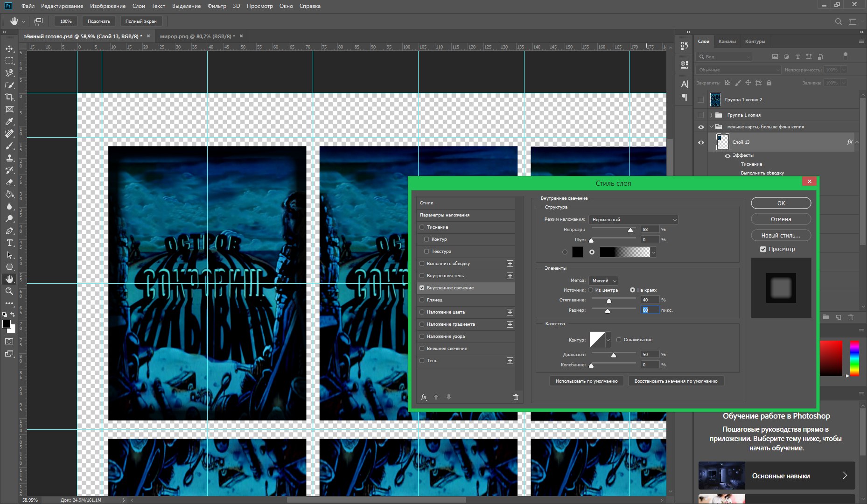The width and height of the screenshot is (867, 504).
Task: Open the Выделение menu
Action: [186, 6]
